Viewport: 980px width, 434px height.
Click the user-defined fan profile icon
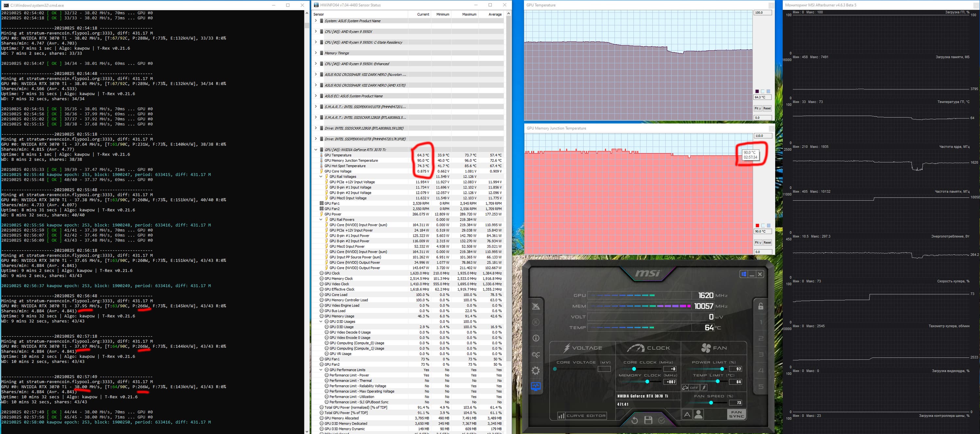pyautogui.click(x=698, y=415)
